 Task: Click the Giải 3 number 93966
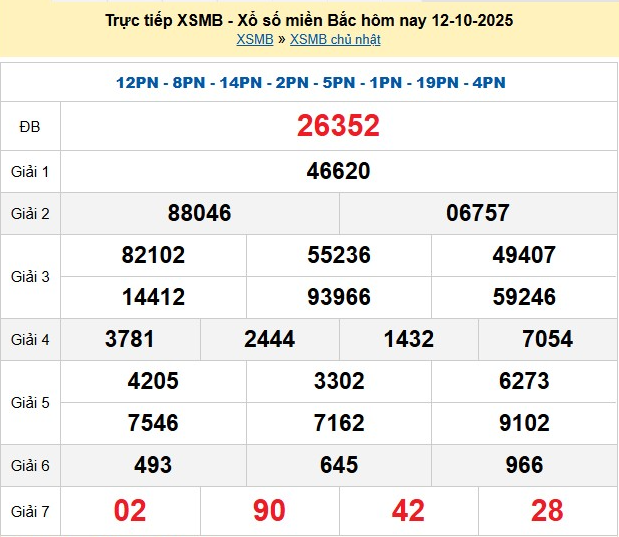(339, 297)
